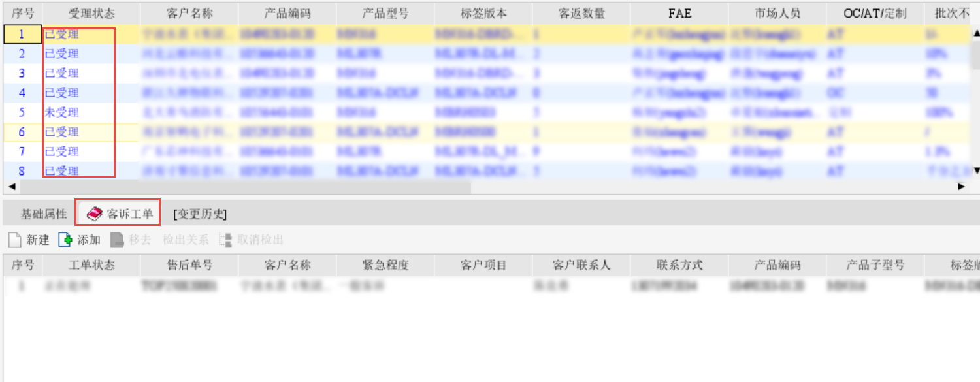Click the 产品子型号 column header

tap(875, 265)
